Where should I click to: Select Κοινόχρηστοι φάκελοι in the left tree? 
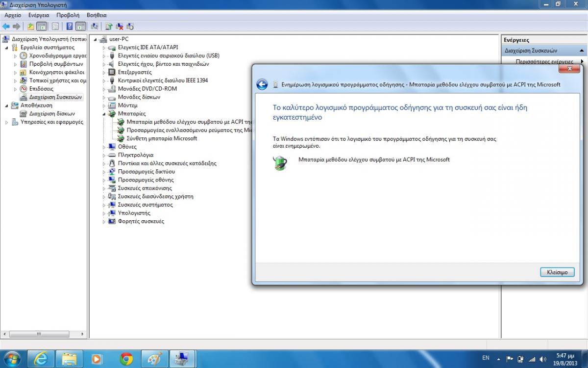(57, 73)
